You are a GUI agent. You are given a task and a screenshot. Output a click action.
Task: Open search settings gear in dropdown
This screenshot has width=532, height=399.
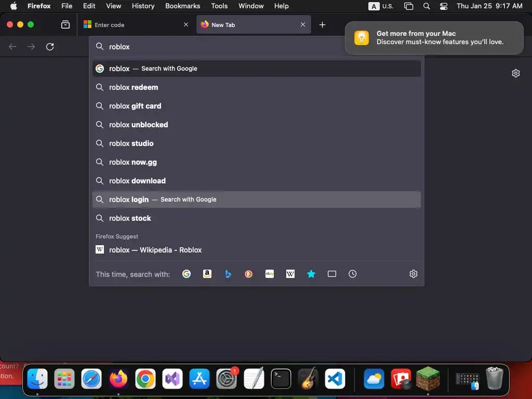[x=413, y=274]
